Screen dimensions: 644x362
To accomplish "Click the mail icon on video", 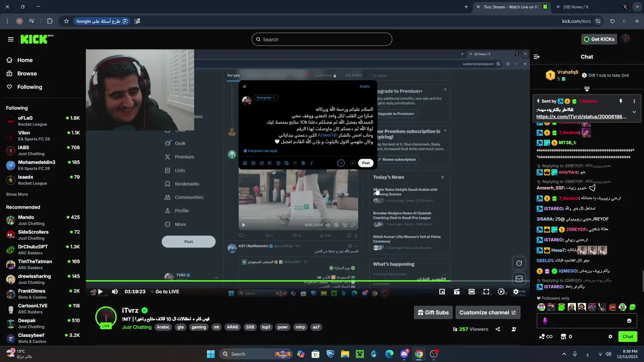I will 519,279.
